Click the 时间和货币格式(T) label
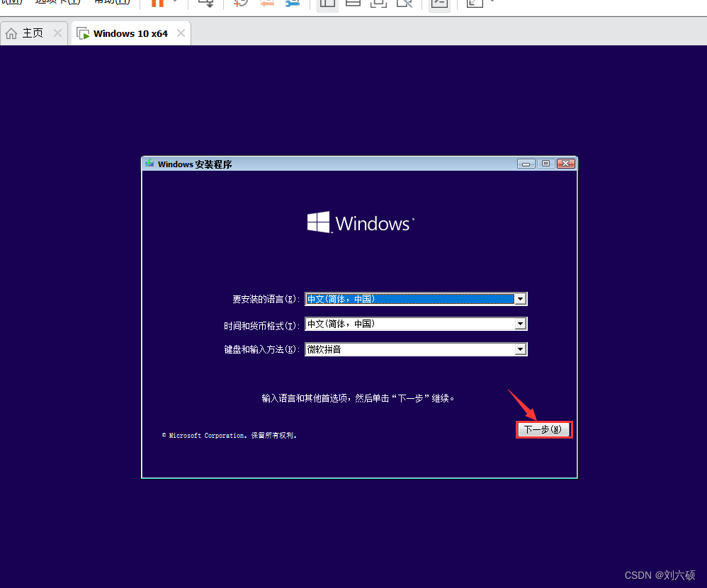This screenshot has height=588, width=707. [x=261, y=326]
